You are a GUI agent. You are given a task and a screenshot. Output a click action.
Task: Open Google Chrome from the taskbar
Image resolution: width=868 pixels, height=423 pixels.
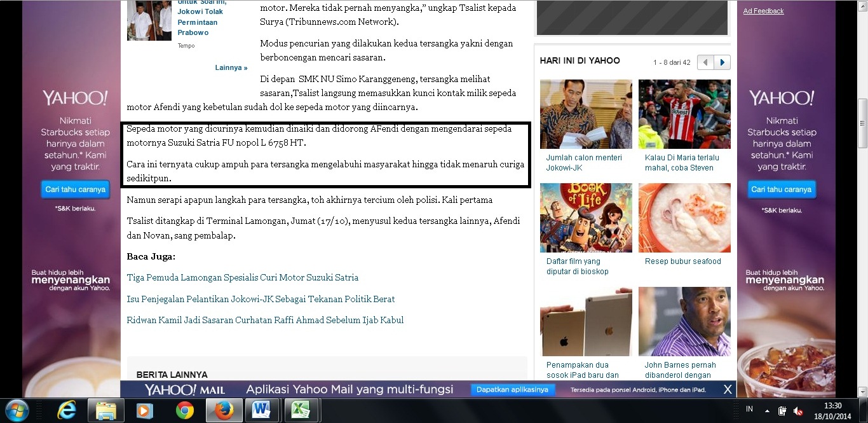coord(185,410)
